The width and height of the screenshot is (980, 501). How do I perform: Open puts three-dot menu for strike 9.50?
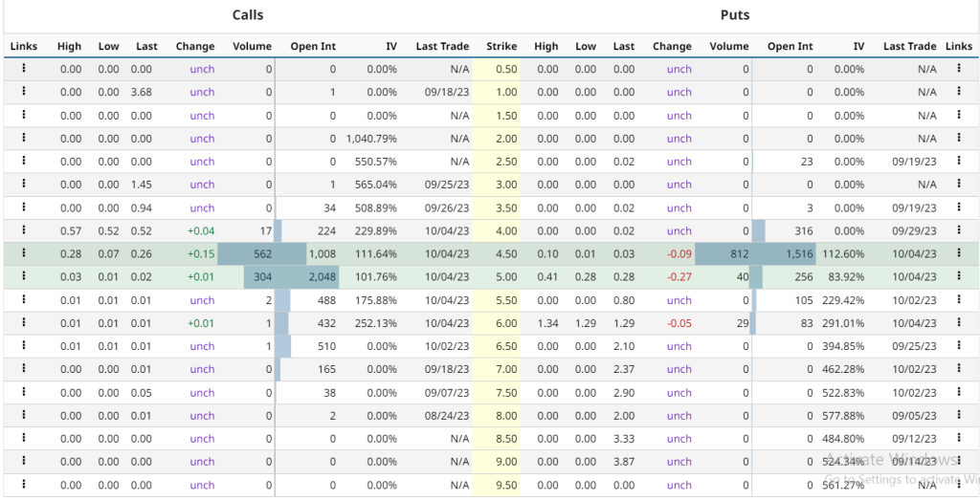pyautogui.click(x=958, y=485)
